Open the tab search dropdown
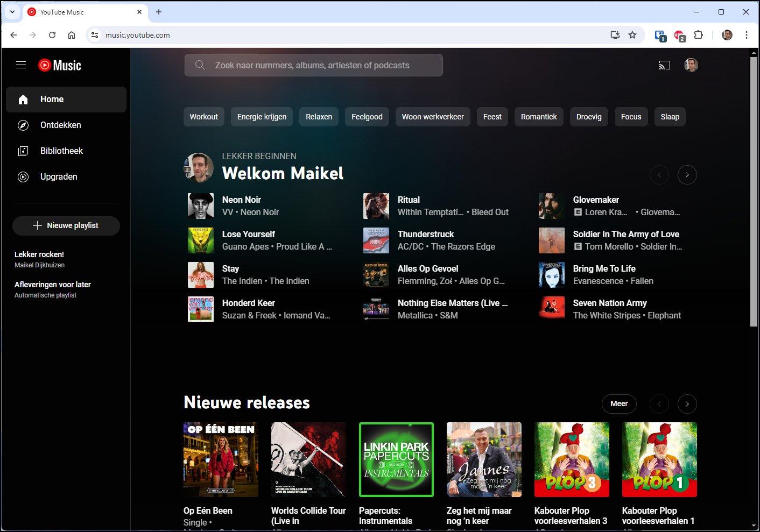 click(12, 12)
